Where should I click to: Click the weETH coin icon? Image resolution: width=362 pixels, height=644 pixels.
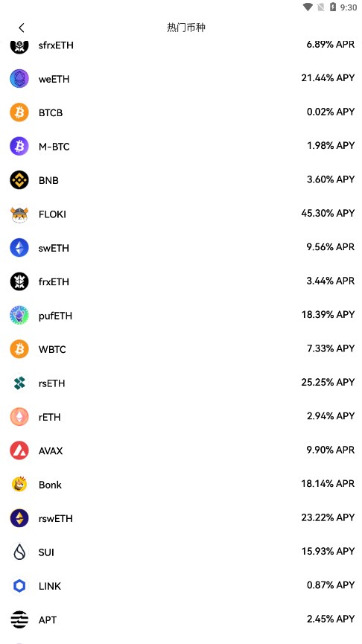coord(19,79)
